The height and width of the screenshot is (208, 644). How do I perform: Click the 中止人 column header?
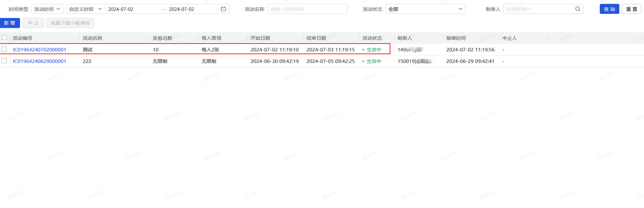pos(510,38)
